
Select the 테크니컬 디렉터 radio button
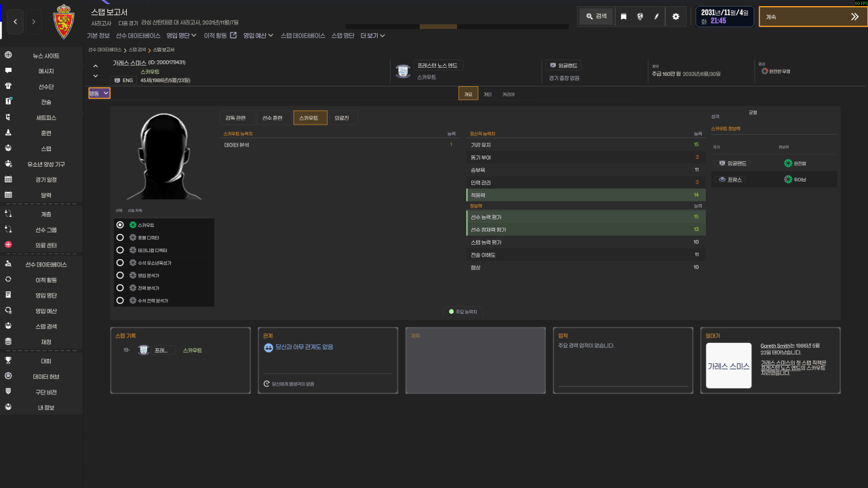coord(120,250)
